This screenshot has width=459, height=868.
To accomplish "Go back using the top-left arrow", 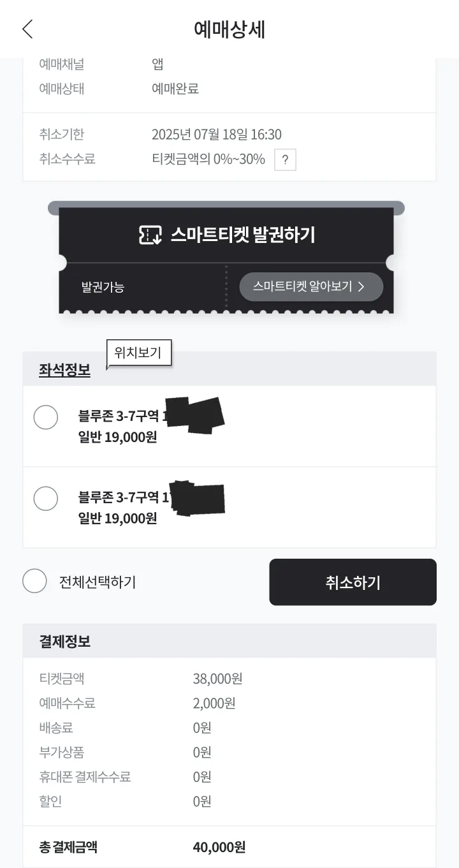I will (27, 29).
